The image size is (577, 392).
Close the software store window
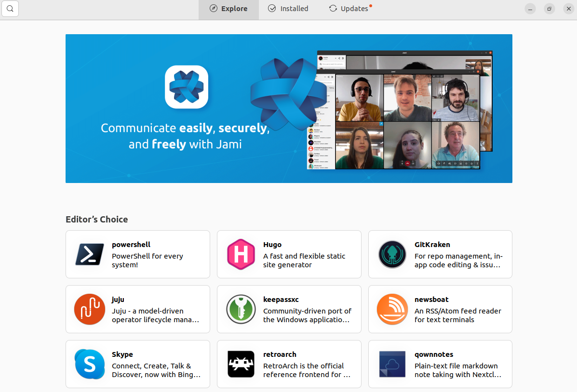click(568, 9)
